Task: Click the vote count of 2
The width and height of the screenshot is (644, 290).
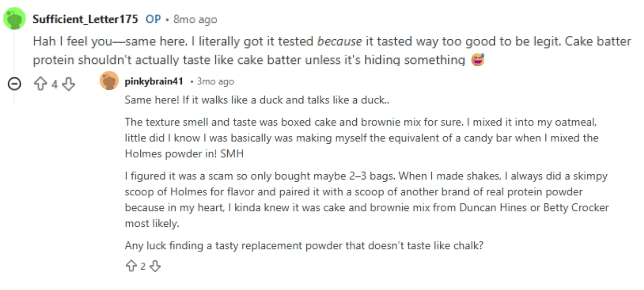Action: pos(143,266)
